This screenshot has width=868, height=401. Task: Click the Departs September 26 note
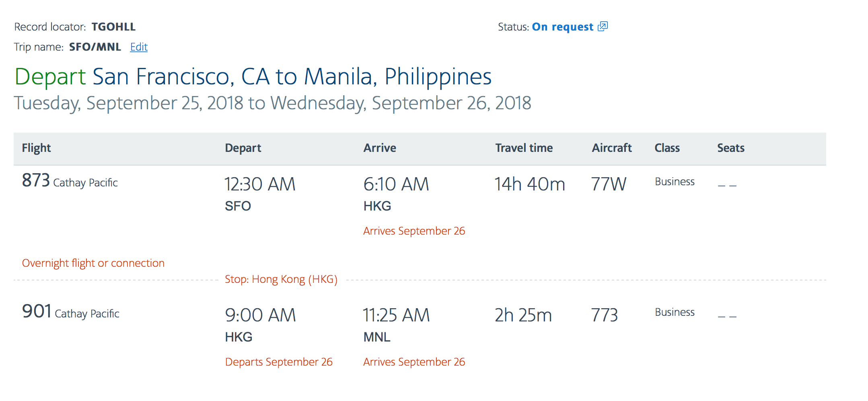pyautogui.click(x=279, y=362)
